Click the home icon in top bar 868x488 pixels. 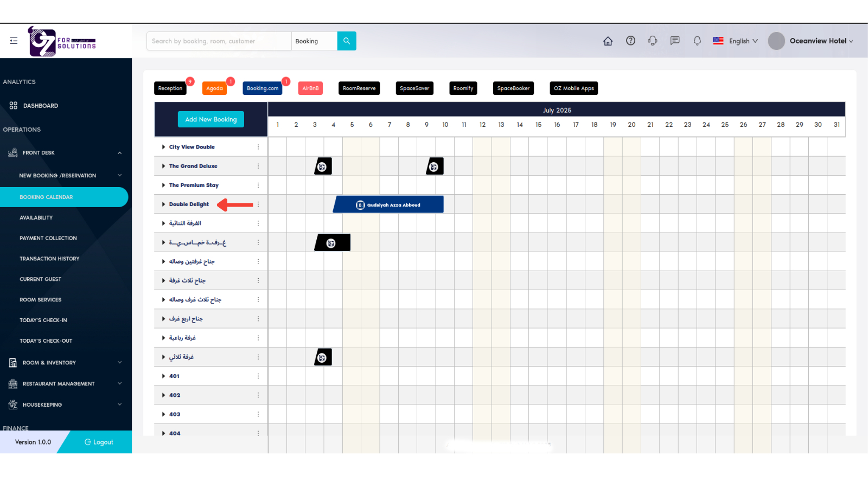pyautogui.click(x=608, y=41)
